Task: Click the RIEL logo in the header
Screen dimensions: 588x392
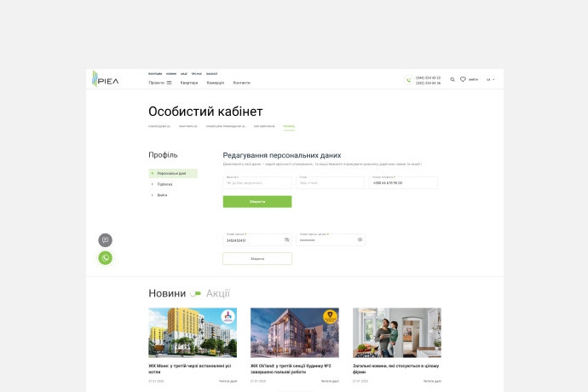Action: click(106, 79)
